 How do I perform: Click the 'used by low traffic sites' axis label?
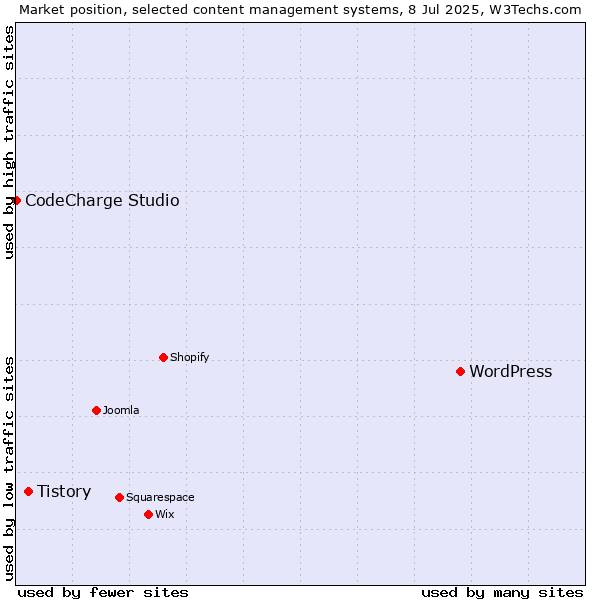click(x=8, y=470)
